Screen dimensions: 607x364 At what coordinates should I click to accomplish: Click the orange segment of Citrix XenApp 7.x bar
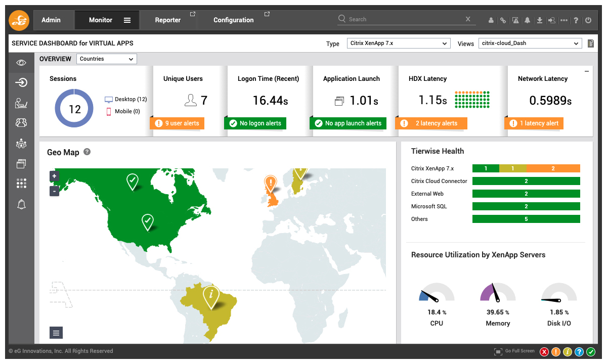[553, 169]
